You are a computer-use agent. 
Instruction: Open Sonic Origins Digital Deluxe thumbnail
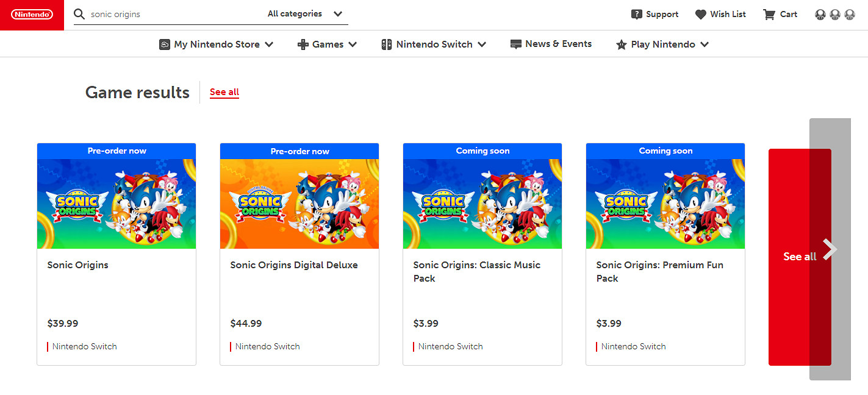click(299, 204)
